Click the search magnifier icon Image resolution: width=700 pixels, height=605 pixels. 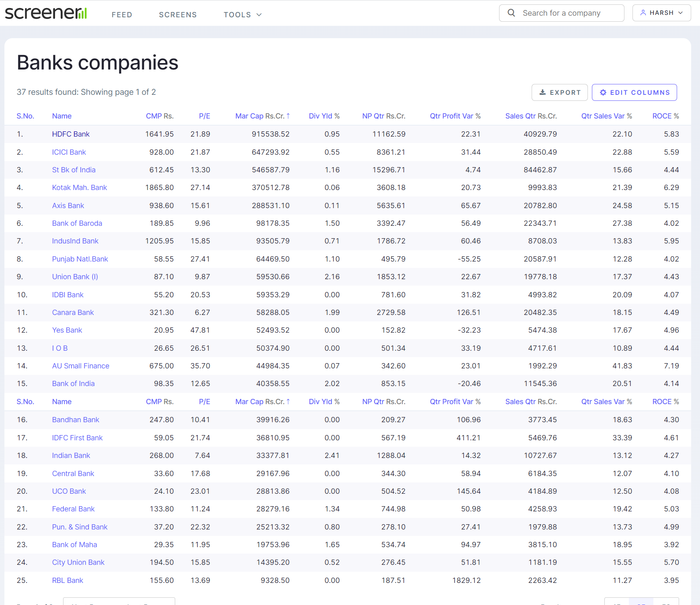[x=511, y=13]
